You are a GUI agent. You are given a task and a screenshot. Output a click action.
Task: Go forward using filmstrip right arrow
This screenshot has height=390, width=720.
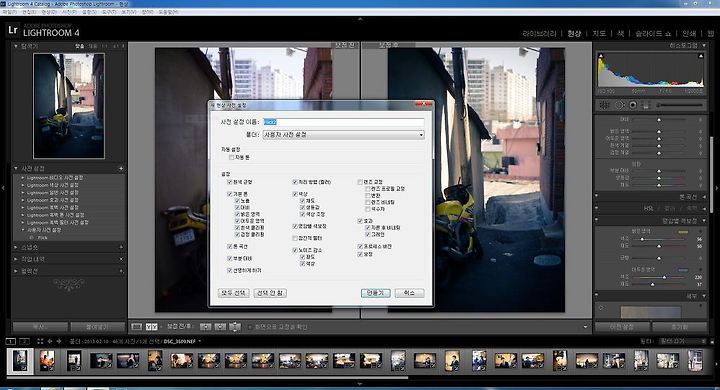coord(59,341)
